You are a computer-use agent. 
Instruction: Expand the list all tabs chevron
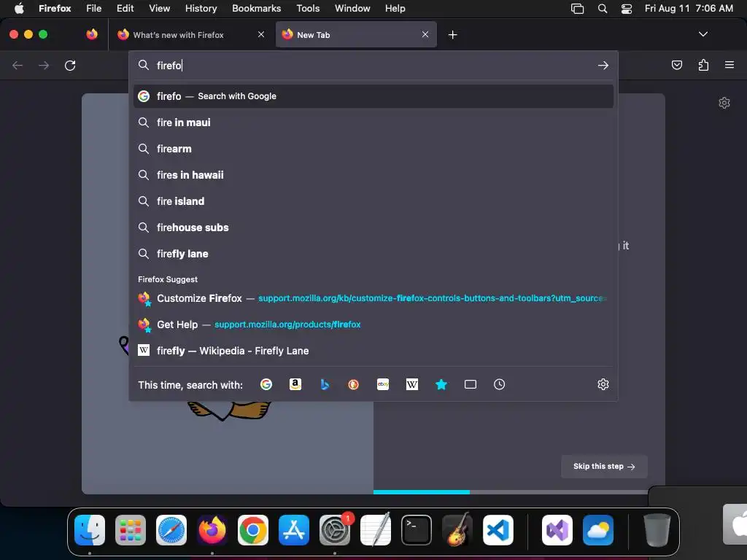point(703,34)
